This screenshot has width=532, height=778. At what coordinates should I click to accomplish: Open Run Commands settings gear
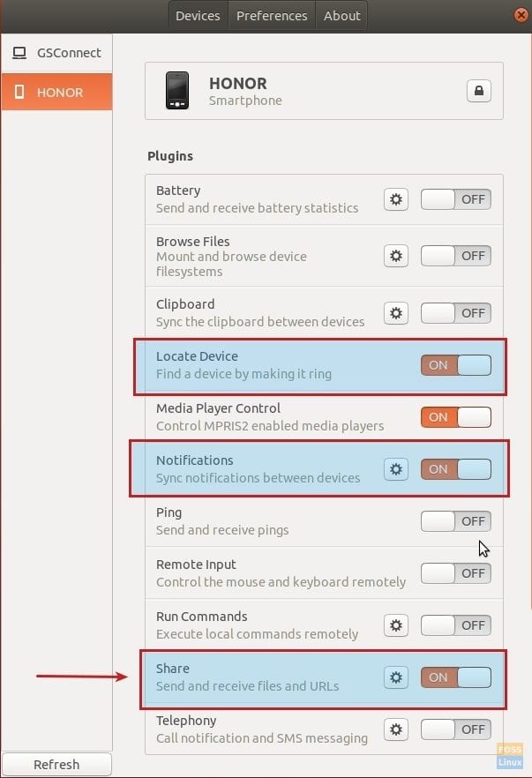[x=396, y=625]
